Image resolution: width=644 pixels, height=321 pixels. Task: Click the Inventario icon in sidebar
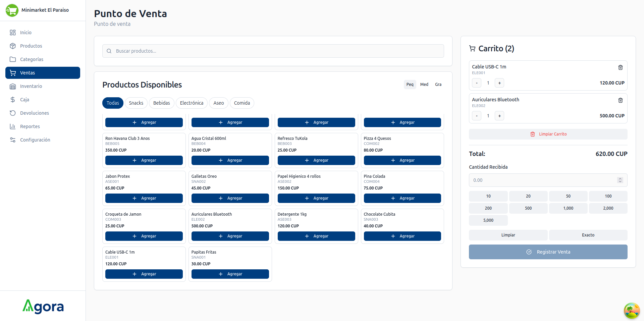click(x=13, y=86)
